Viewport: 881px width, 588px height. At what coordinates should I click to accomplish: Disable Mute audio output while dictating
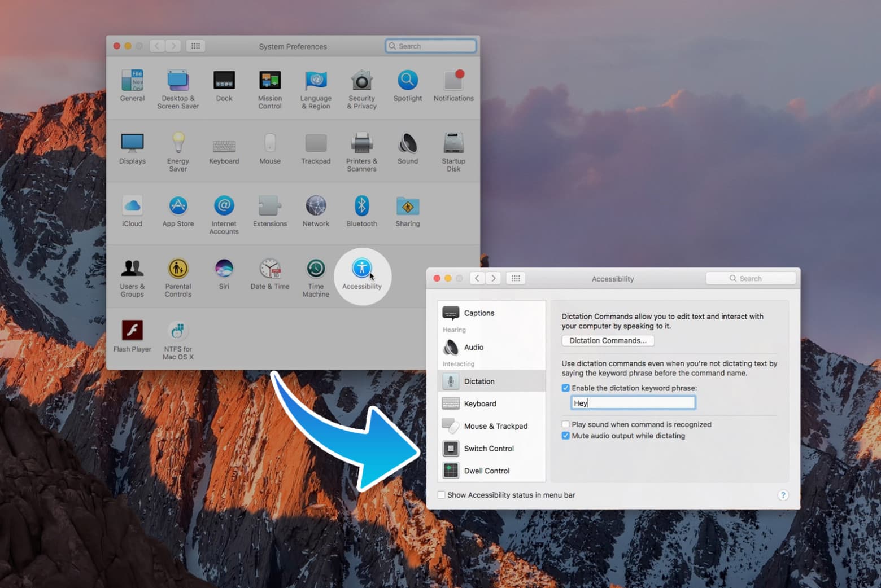point(565,436)
